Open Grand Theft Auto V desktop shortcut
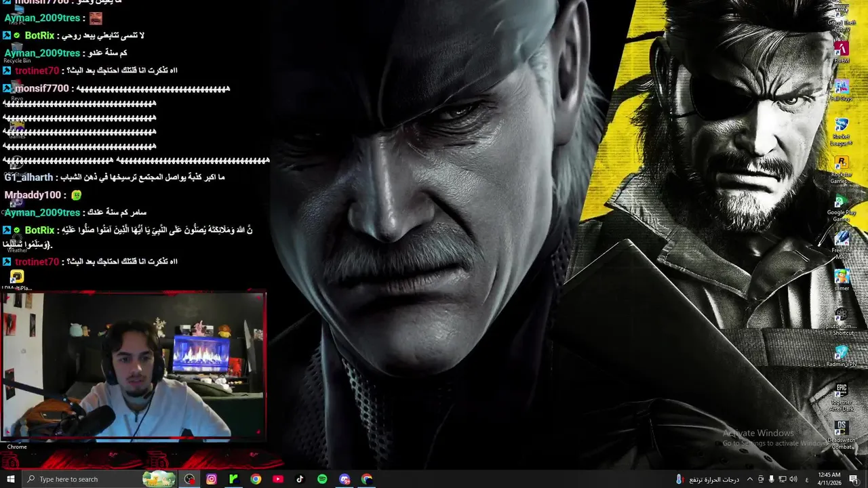Screen dimensions: 868x488 click(842, 16)
